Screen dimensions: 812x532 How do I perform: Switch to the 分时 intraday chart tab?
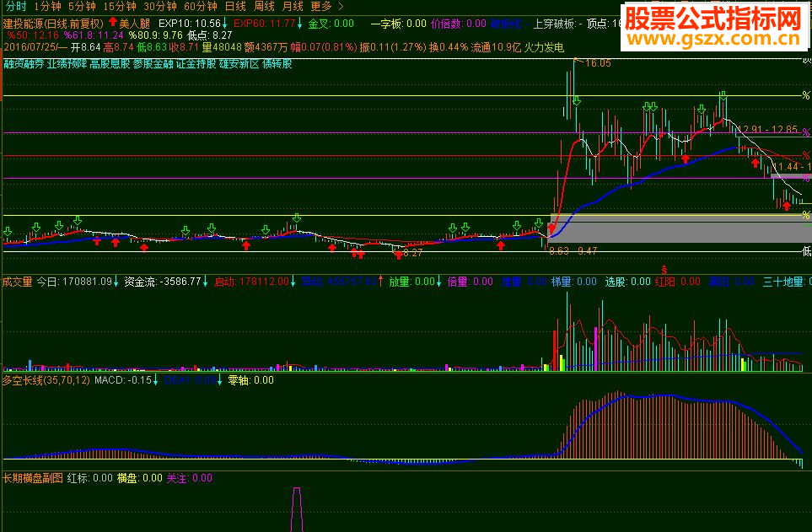[16, 7]
